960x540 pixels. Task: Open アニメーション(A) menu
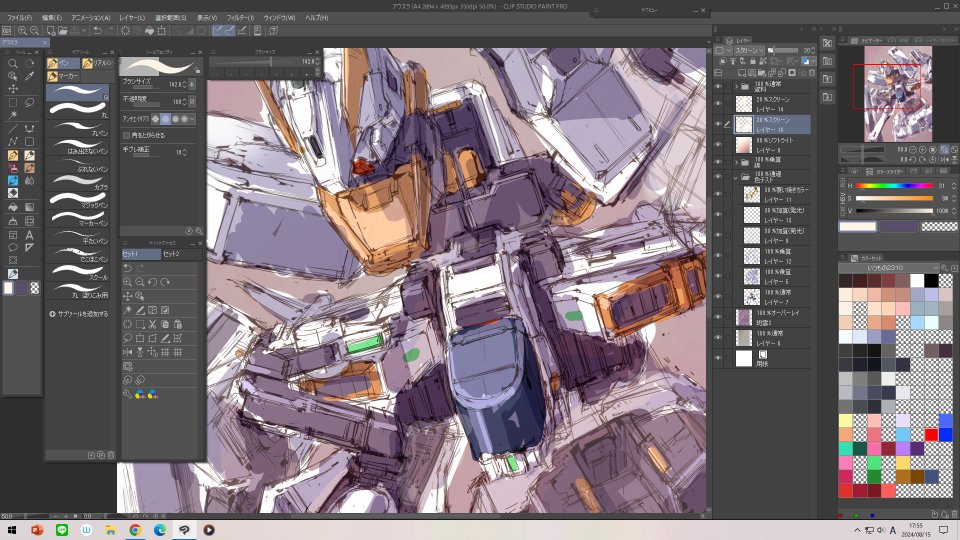click(91, 18)
